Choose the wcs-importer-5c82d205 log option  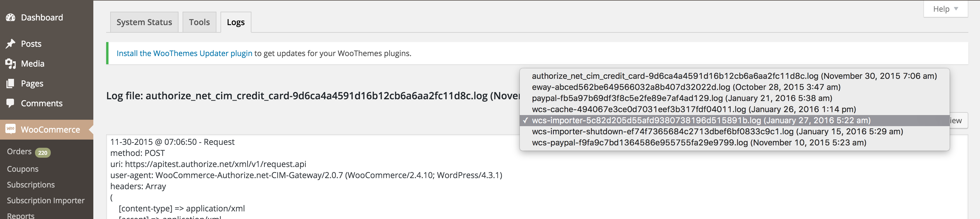click(x=734, y=120)
